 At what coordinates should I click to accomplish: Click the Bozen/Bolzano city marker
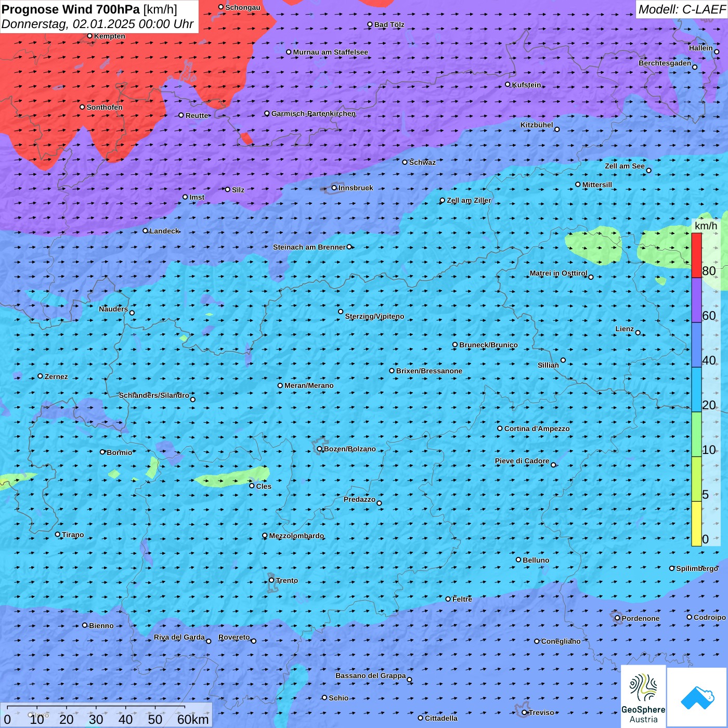click(320, 449)
